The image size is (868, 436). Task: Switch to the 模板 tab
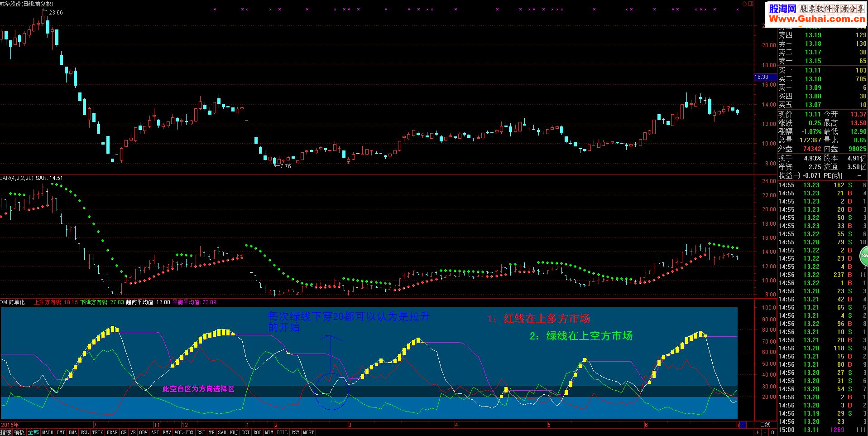(19, 432)
